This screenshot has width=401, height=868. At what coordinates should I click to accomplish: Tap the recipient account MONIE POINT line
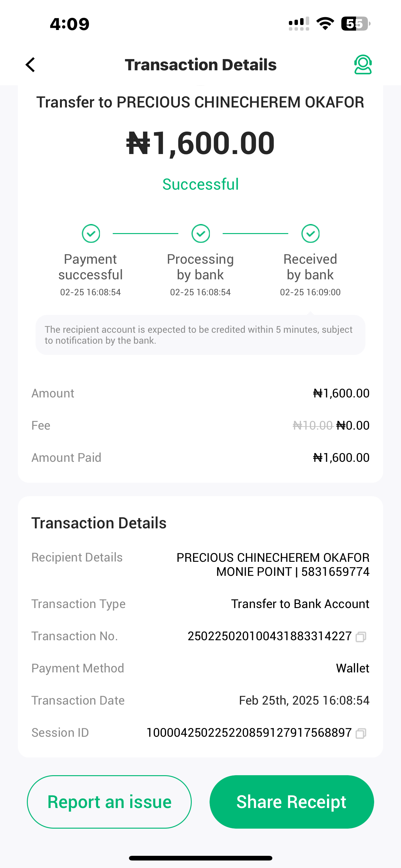click(x=293, y=572)
